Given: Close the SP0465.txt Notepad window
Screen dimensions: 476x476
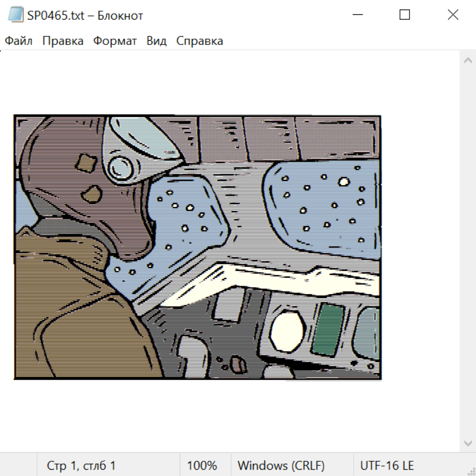Looking at the screenshot, I should [x=453, y=15].
